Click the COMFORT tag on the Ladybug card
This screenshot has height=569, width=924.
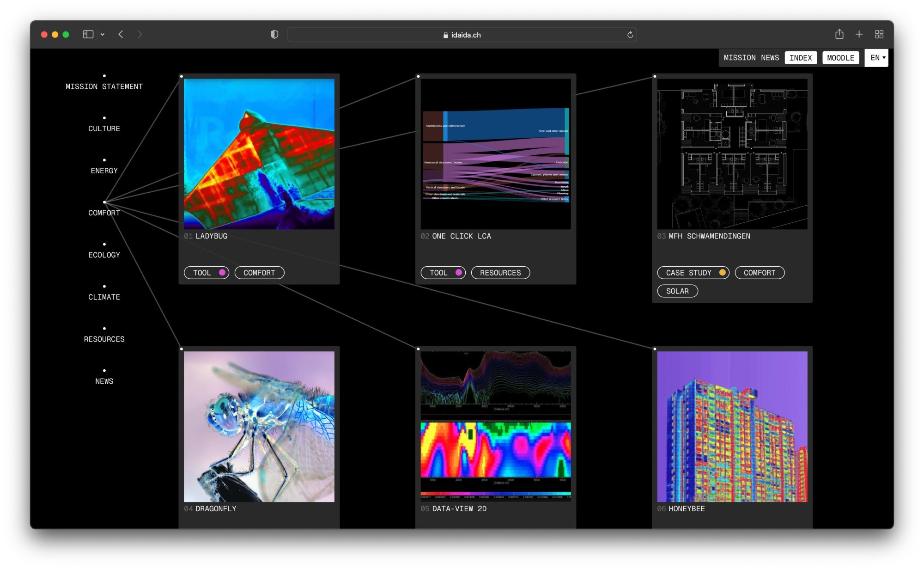pyautogui.click(x=259, y=273)
